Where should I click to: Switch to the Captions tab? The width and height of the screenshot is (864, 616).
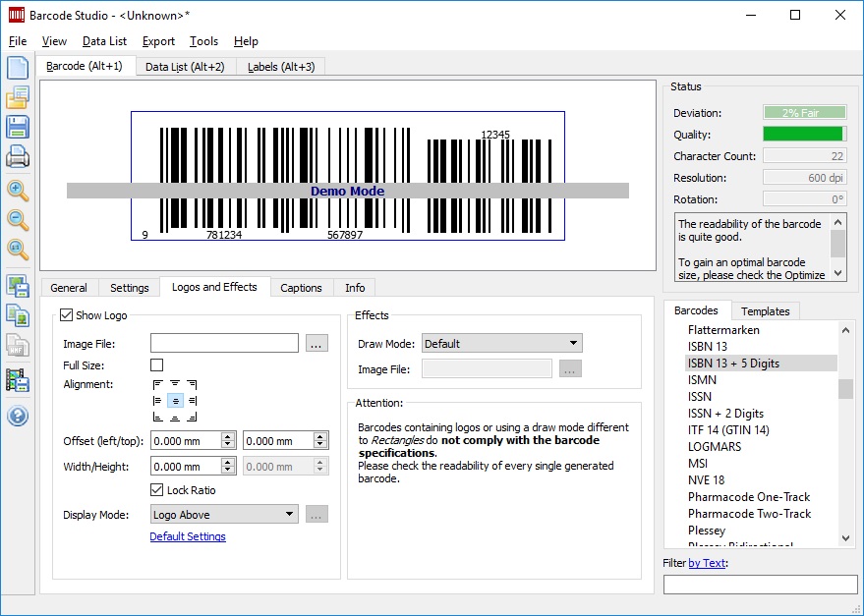tap(301, 287)
